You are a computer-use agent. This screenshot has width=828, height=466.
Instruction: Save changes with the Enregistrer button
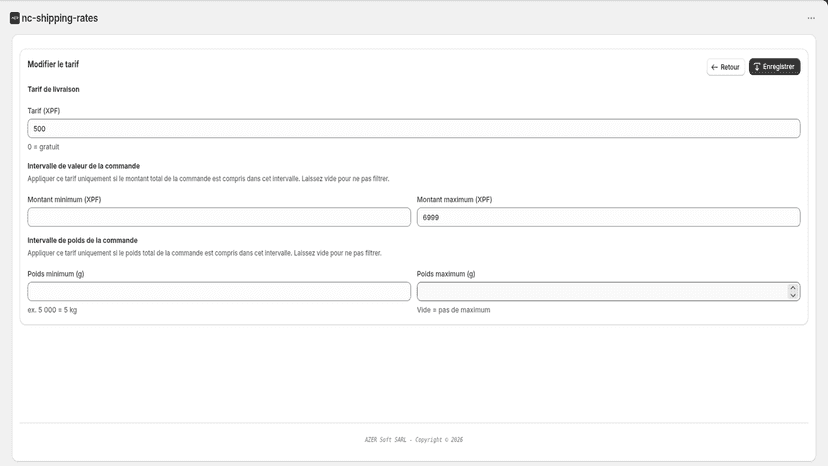click(774, 67)
